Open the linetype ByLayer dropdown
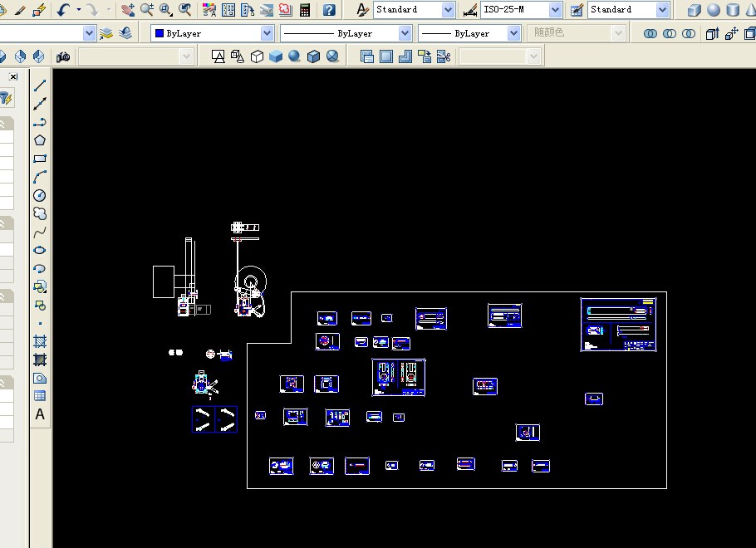The image size is (756, 548). [405, 33]
